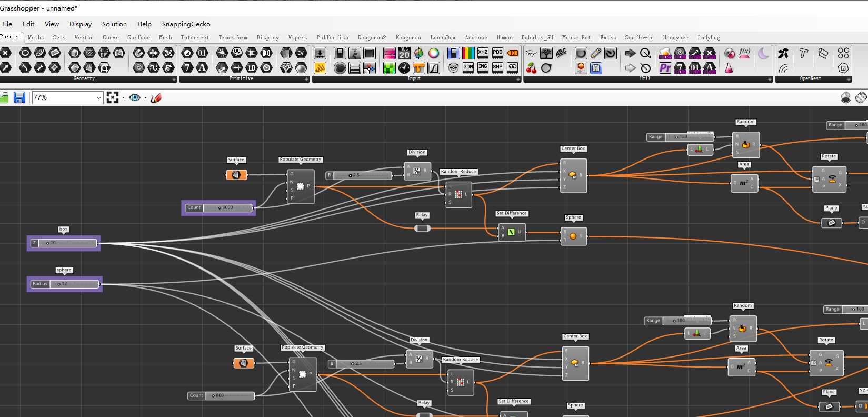868x417 pixels.
Task: Switch to the Maths tab
Action: coord(36,37)
